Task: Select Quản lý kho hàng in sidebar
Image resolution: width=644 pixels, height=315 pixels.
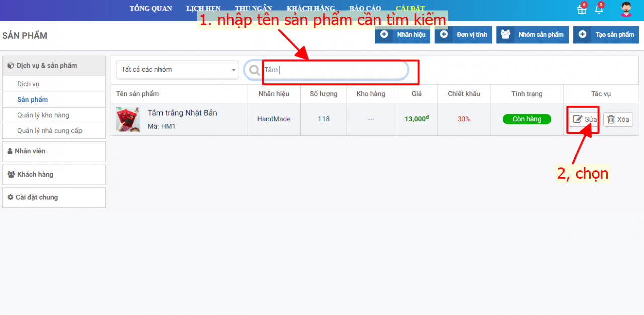Action: click(x=43, y=115)
